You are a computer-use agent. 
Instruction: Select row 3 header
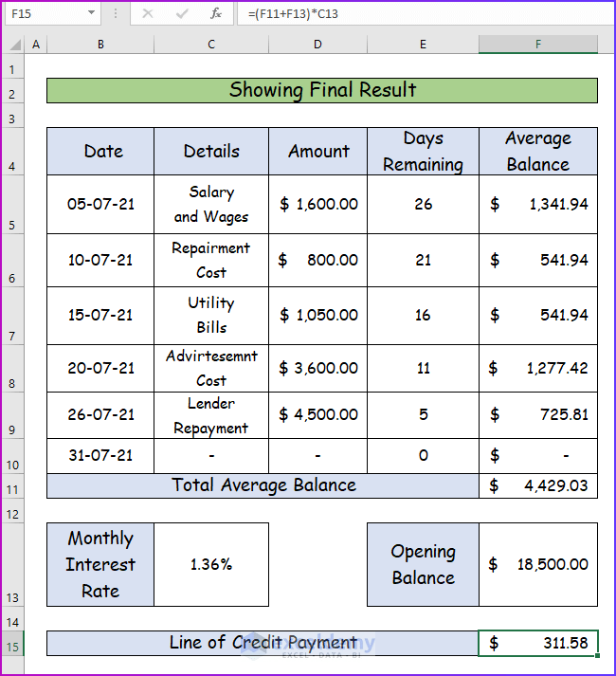point(12,115)
